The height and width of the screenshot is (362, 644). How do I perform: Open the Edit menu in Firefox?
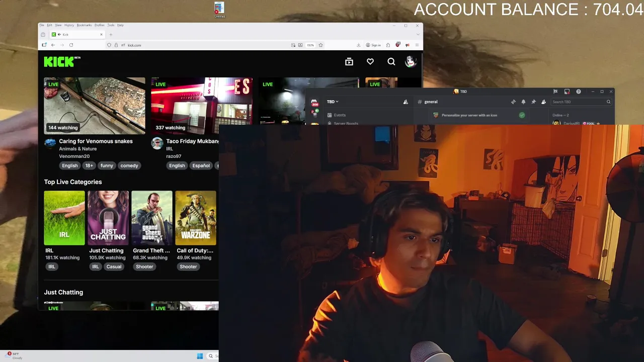(x=49, y=25)
